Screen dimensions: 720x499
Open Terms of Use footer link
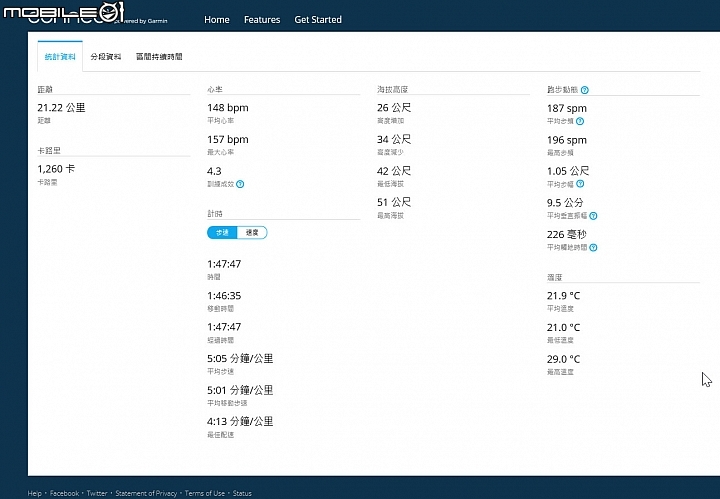[205, 493]
